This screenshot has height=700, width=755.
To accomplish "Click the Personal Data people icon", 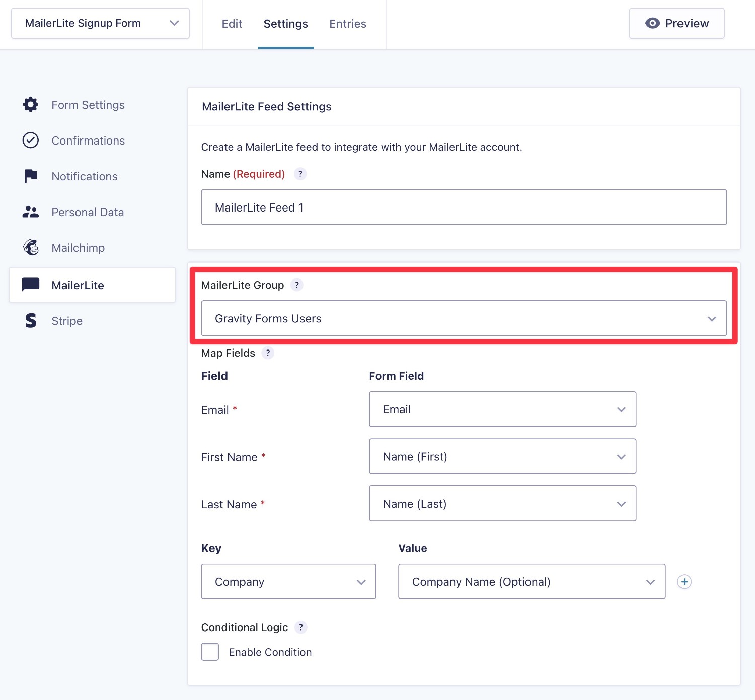I will (x=31, y=212).
